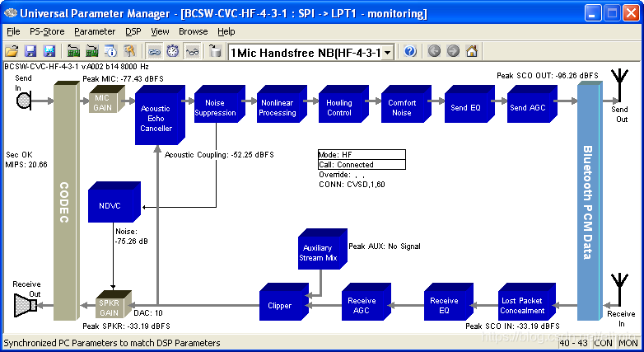The height and width of the screenshot is (352, 644).
Task: Click the document info icon in toolbar
Action: tap(110, 51)
